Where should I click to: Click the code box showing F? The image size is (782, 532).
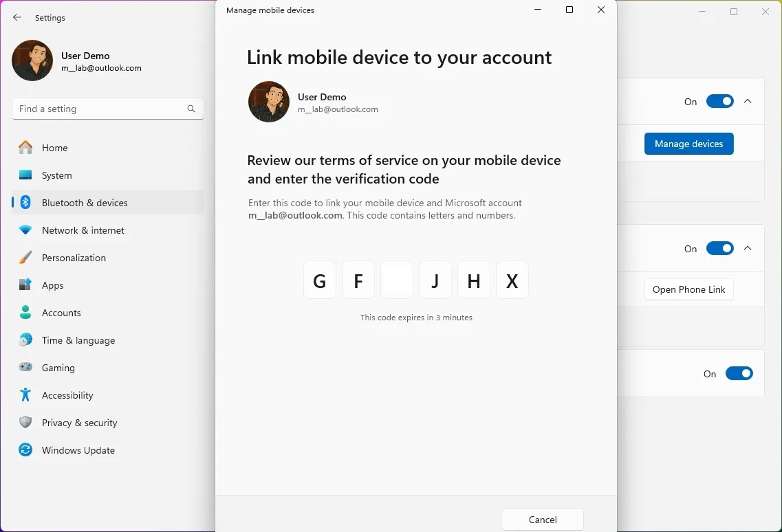point(358,280)
